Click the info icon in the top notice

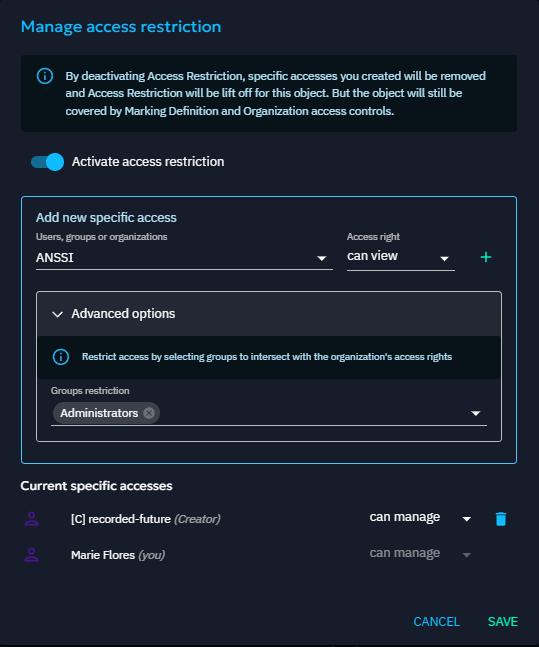pos(45,76)
